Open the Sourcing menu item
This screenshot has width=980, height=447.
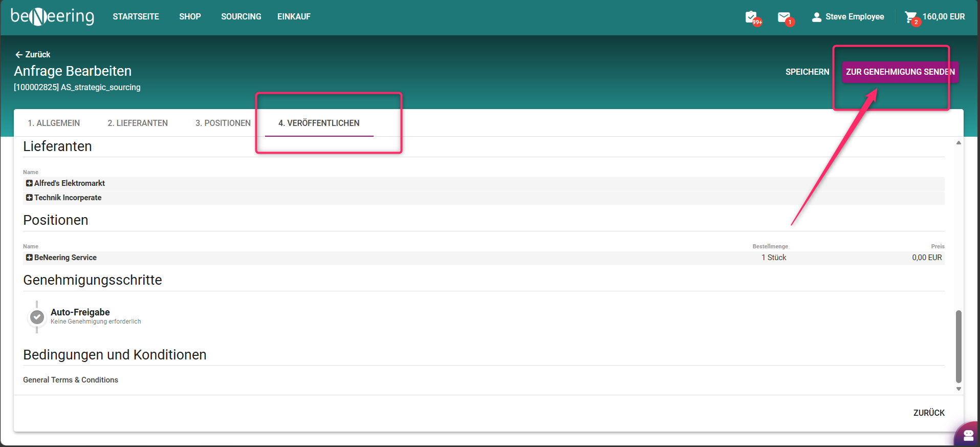coord(241,17)
